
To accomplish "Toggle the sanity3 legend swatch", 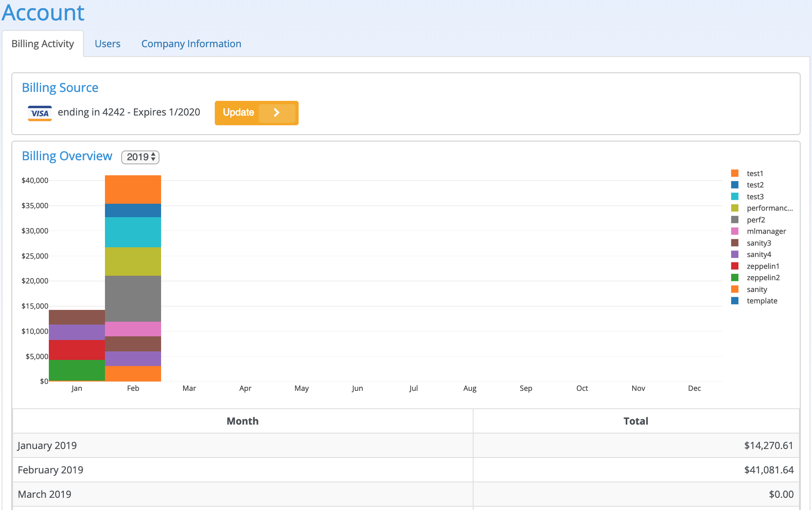I will (735, 243).
